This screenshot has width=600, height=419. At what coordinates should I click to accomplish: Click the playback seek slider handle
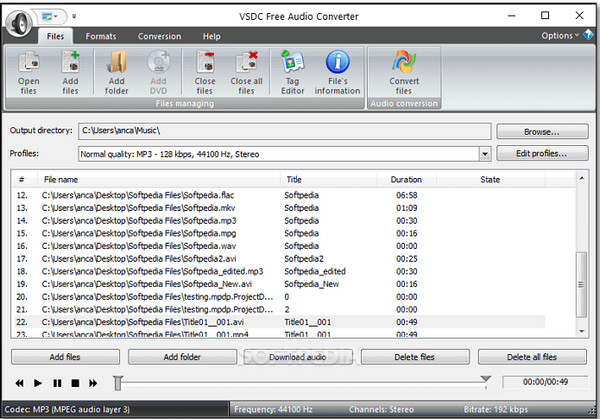118,383
